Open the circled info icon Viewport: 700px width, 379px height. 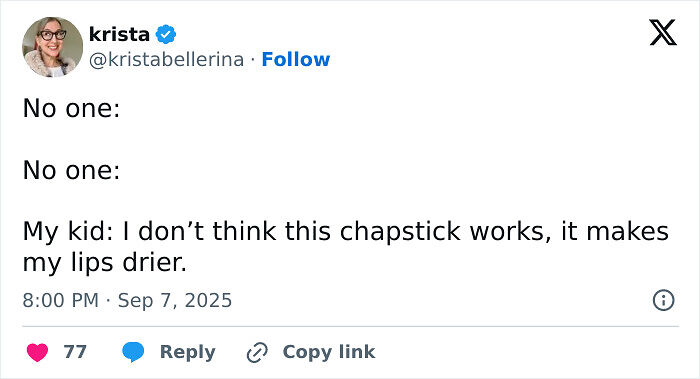(x=663, y=300)
